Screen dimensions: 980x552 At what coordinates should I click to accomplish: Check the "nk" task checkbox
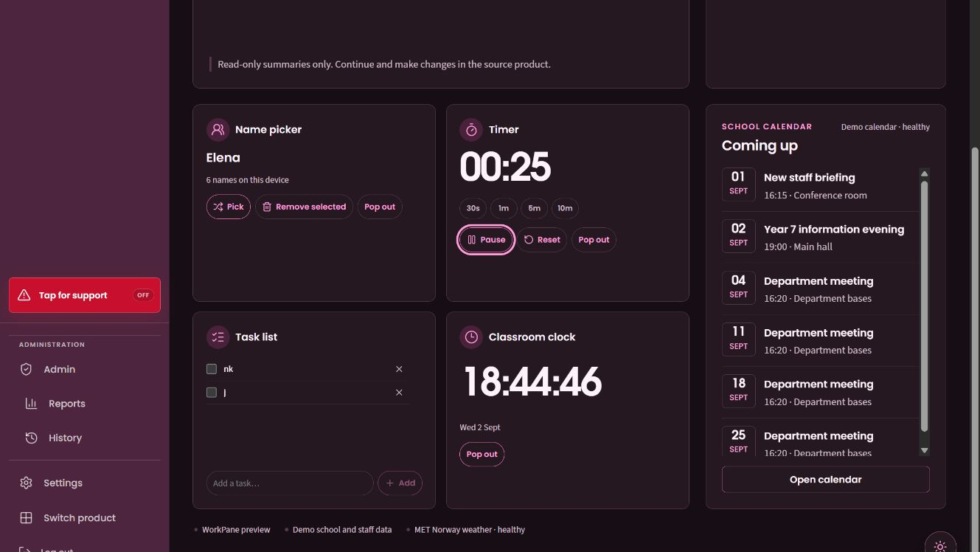point(212,369)
